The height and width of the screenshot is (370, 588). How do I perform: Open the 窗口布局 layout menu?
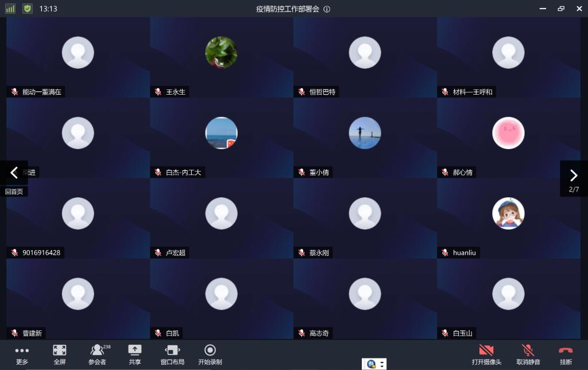(172, 354)
